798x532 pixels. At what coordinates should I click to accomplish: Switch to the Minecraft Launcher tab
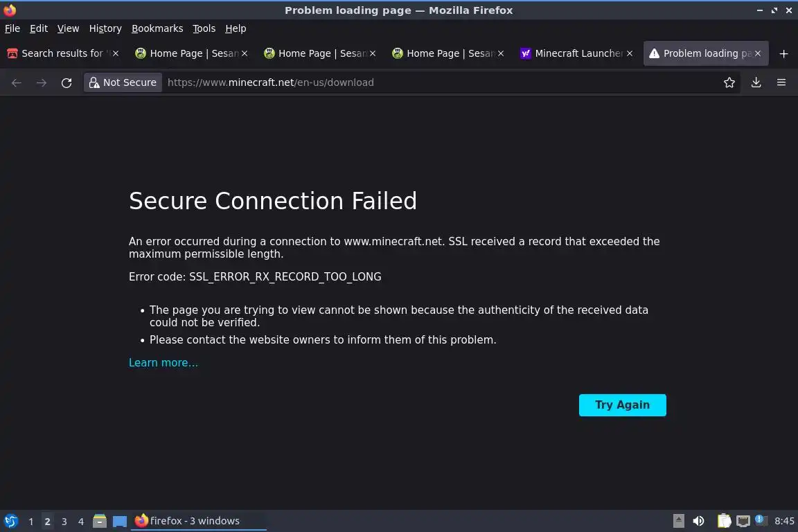(571, 53)
